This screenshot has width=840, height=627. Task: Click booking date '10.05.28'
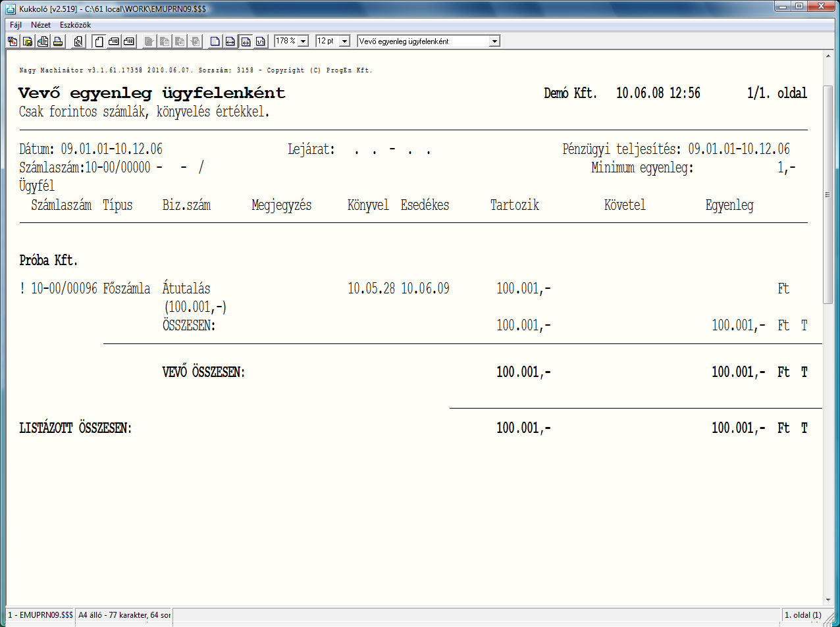(371, 288)
